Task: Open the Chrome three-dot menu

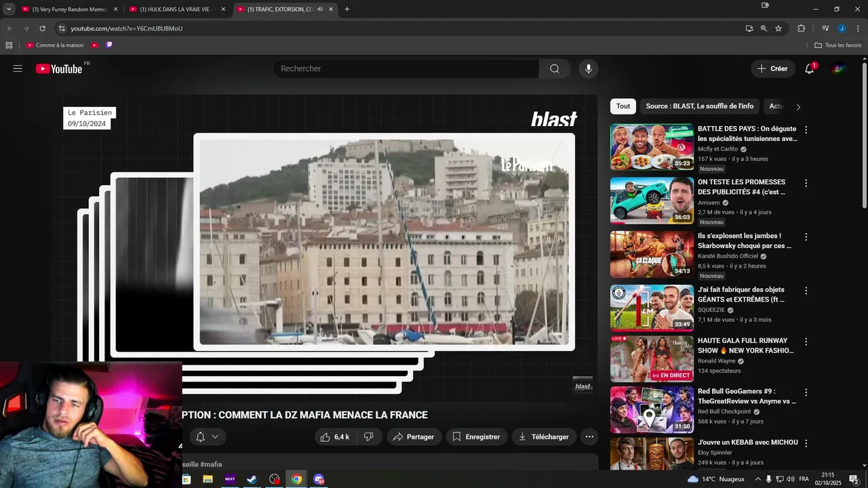Action: click(x=859, y=28)
